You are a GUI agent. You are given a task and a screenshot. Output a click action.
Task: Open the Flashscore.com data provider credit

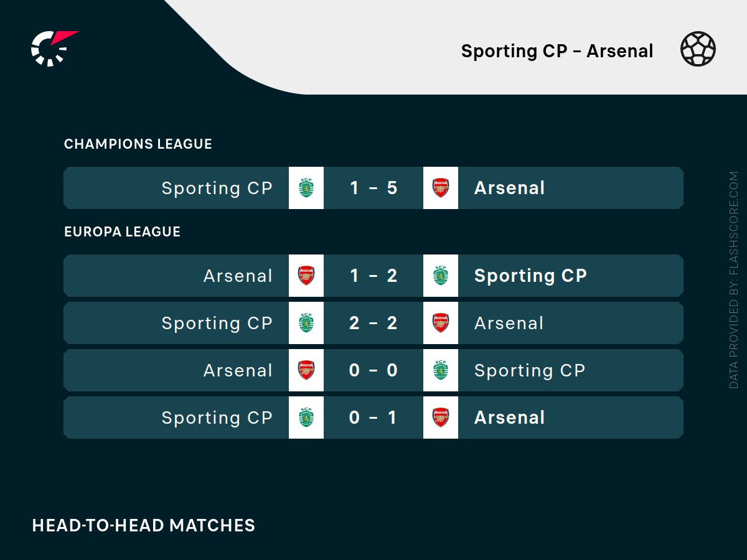tap(733, 280)
